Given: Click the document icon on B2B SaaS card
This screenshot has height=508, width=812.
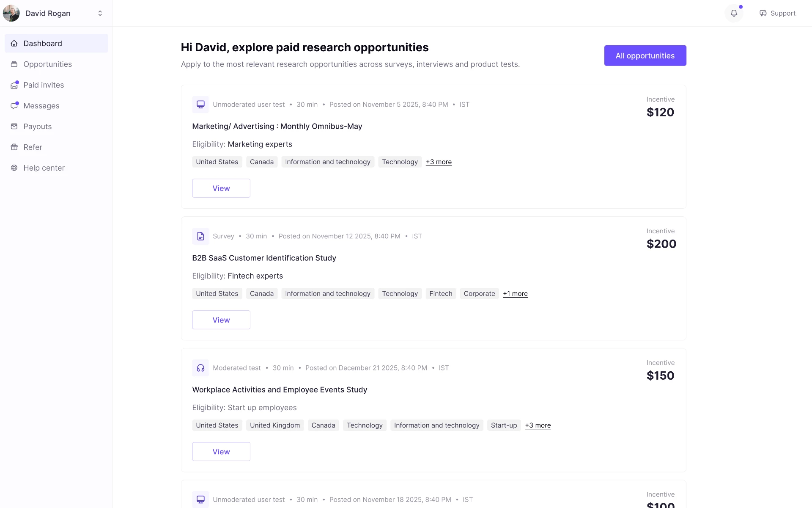Looking at the screenshot, I should coord(200,236).
